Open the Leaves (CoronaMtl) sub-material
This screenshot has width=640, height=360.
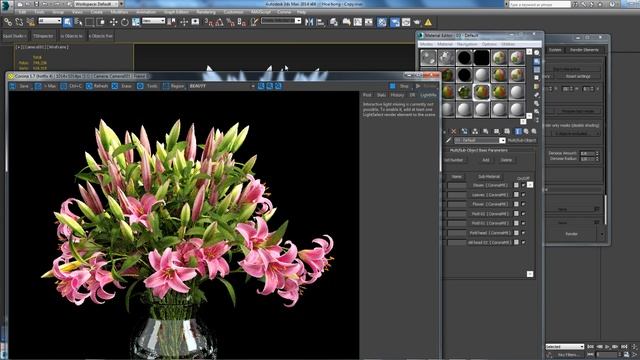(x=489, y=195)
